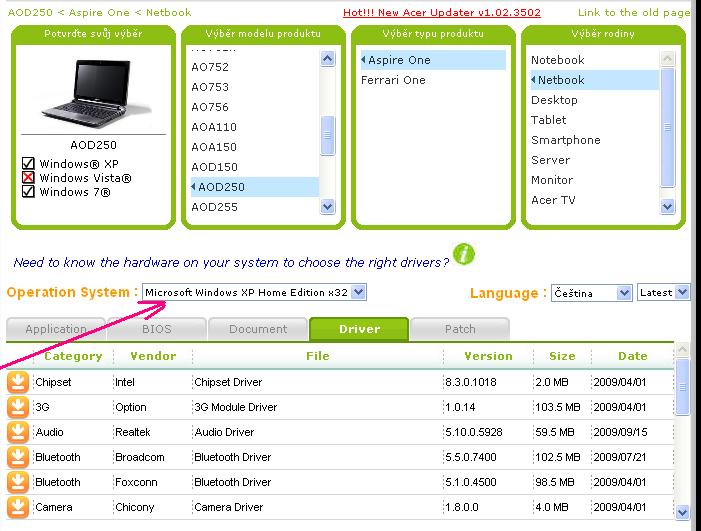Image resolution: width=701 pixels, height=531 pixels.
Task: Select Netbook in the family list
Action: click(x=595, y=80)
